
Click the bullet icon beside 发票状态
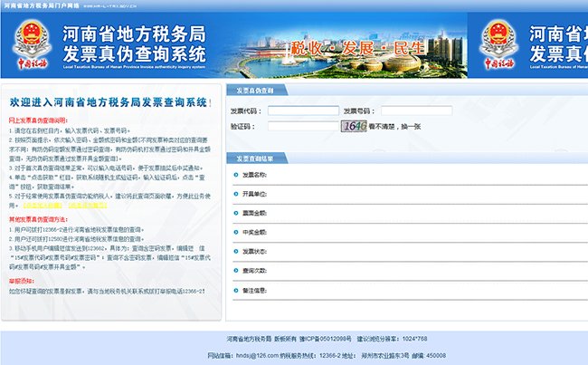coord(236,252)
